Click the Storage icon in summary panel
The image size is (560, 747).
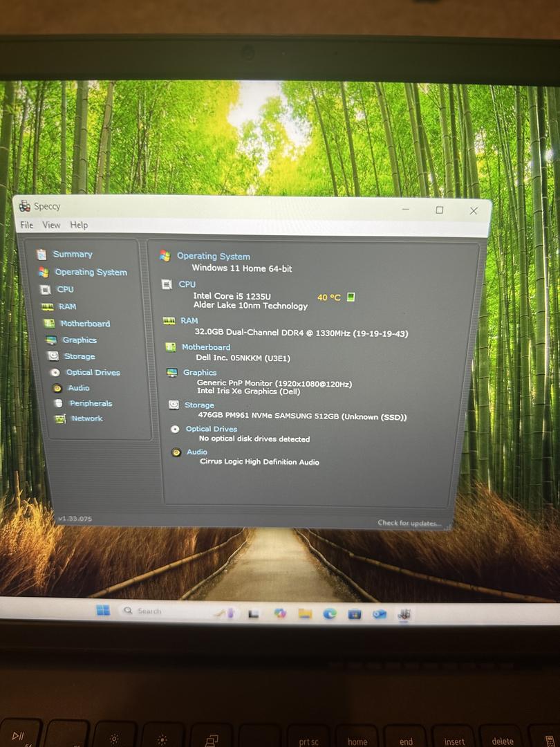click(174, 405)
